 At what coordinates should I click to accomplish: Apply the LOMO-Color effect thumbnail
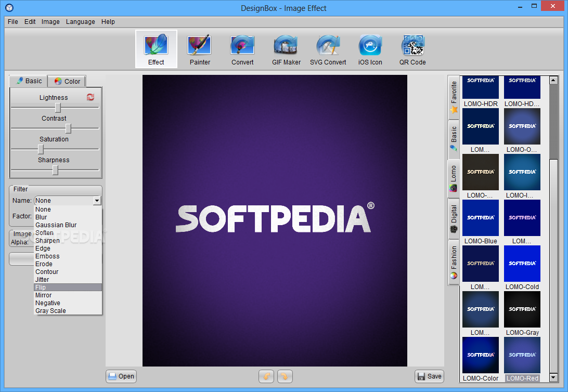[x=480, y=355]
